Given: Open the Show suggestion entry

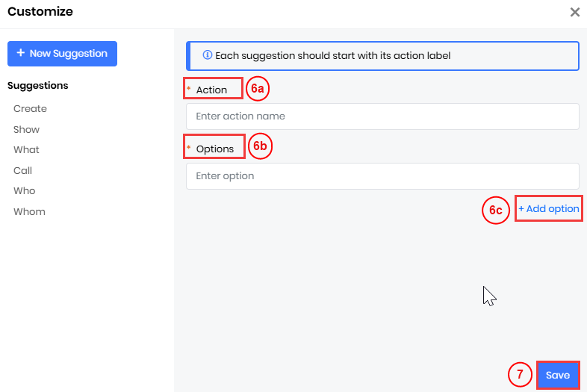Looking at the screenshot, I should pos(26,129).
